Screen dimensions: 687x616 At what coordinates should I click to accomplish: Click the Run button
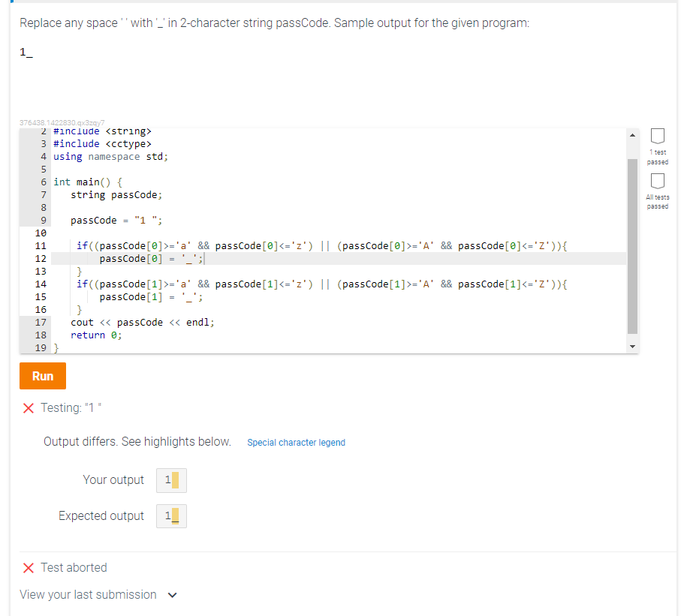42,376
